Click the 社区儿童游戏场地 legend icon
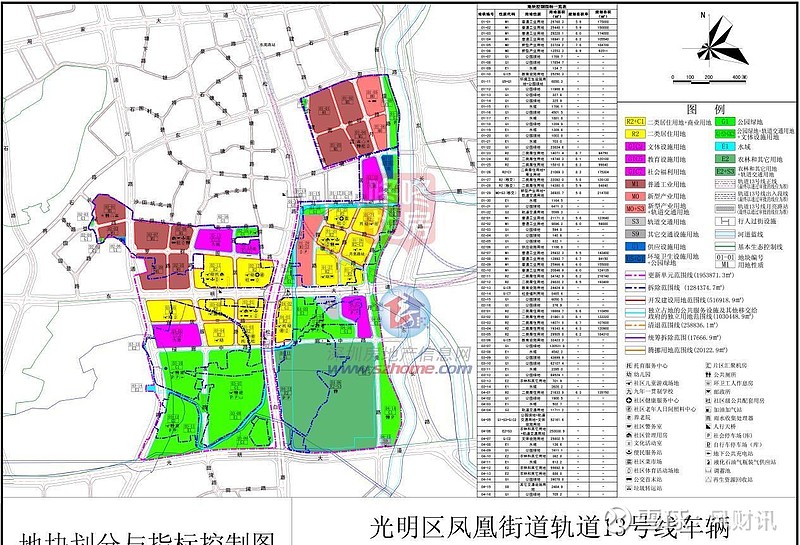Viewport: 800px width, 545px height. 629,383
